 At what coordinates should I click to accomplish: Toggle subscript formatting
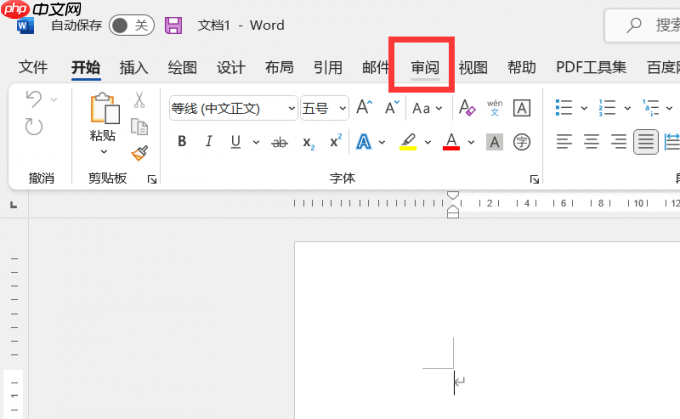pos(308,142)
